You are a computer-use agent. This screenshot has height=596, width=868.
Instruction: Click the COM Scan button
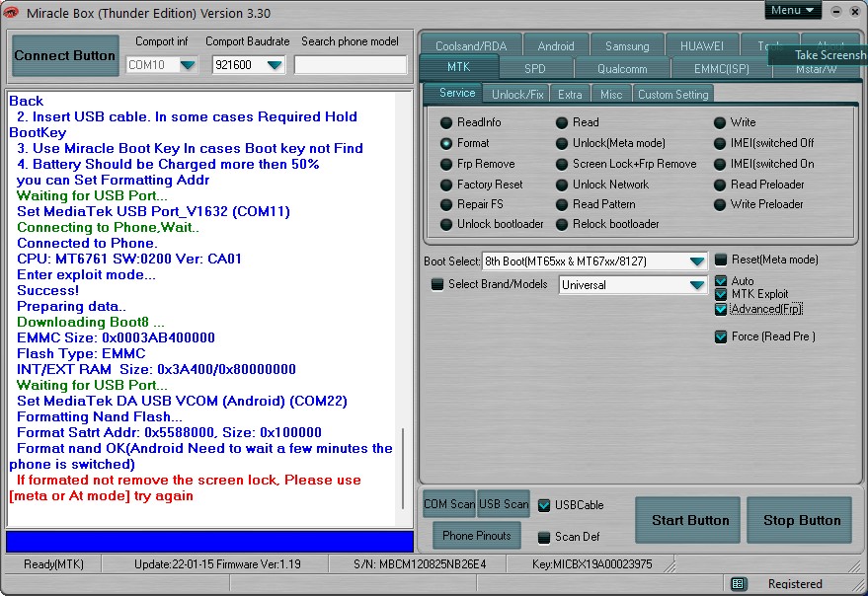(449, 504)
